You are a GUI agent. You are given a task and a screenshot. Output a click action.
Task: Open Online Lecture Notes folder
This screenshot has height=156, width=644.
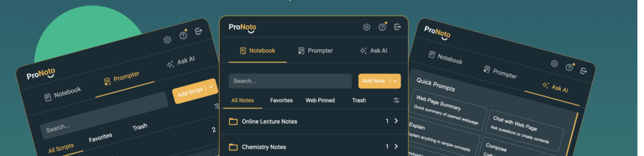314,121
